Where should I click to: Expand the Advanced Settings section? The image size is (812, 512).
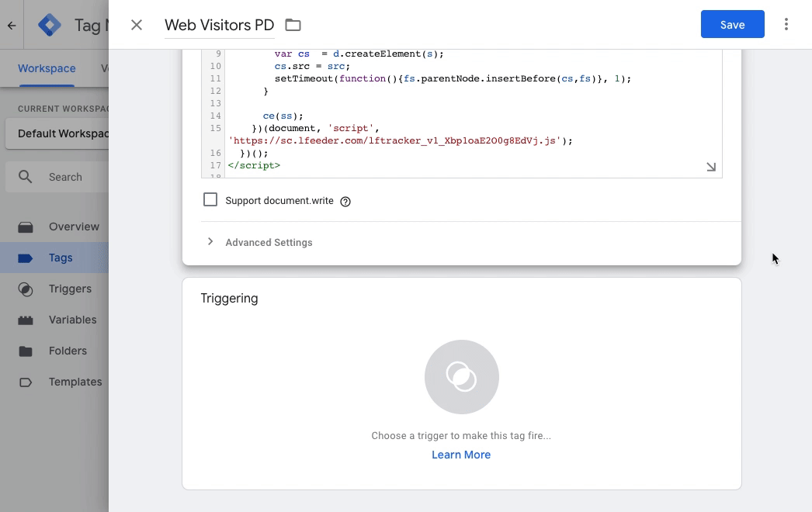[210, 242]
